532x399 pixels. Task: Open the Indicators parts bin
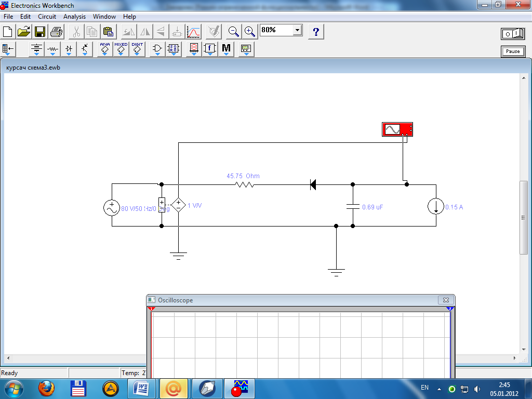point(194,49)
